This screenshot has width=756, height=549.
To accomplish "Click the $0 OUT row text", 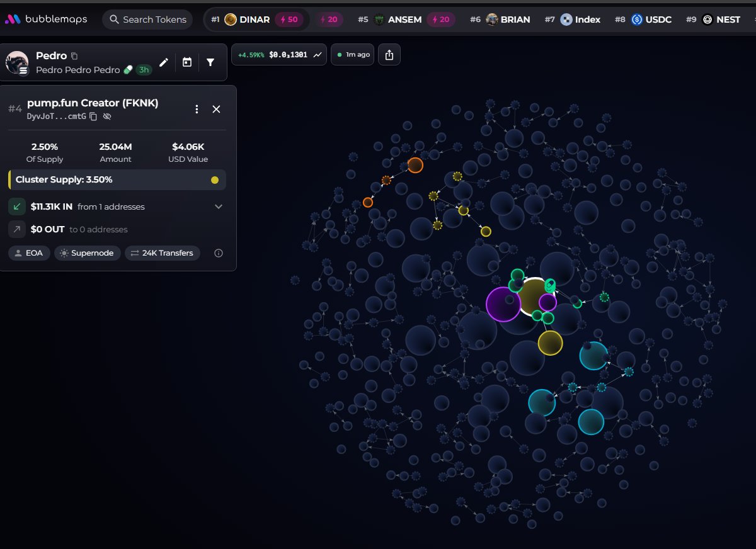I will tap(79, 229).
